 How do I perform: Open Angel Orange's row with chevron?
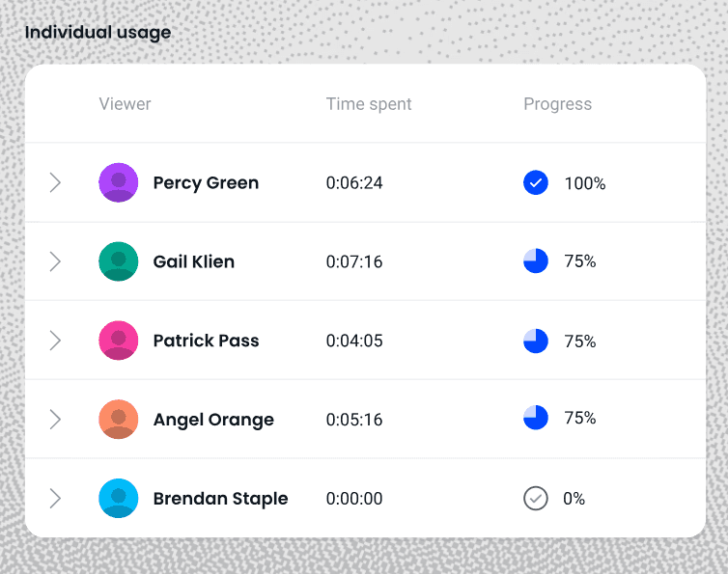click(x=55, y=420)
